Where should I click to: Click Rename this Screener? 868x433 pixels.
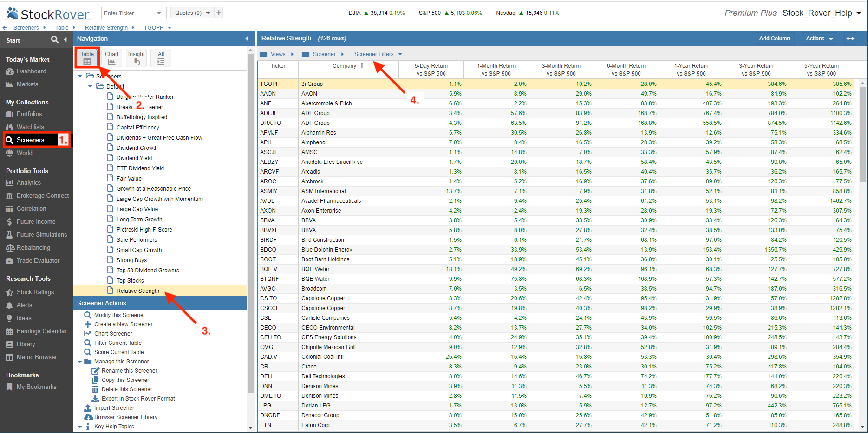click(129, 371)
